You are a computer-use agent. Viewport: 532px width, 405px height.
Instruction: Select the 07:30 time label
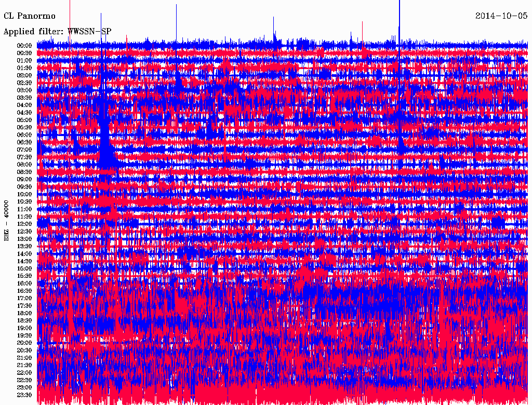pyautogui.click(x=24, y=157)
